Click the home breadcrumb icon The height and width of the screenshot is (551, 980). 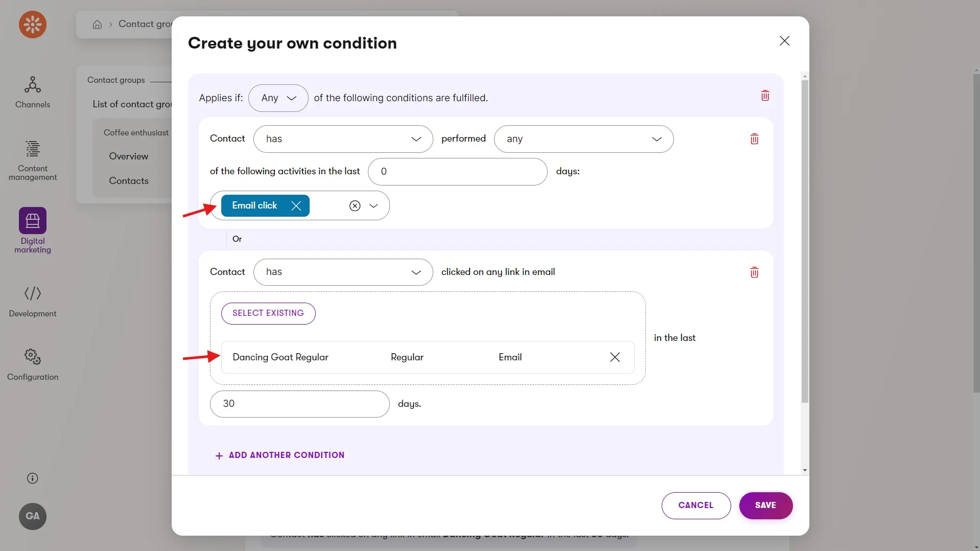tap(97, 25)
